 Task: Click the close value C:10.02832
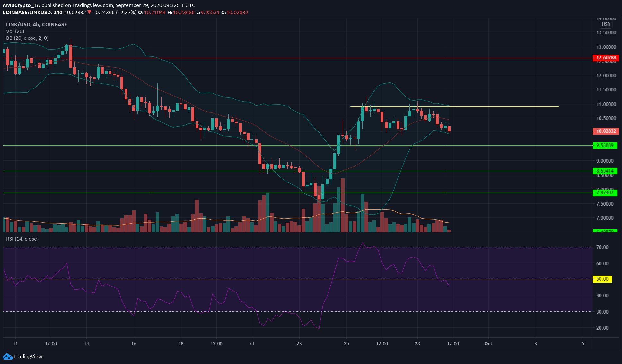[x=235, y=12]
